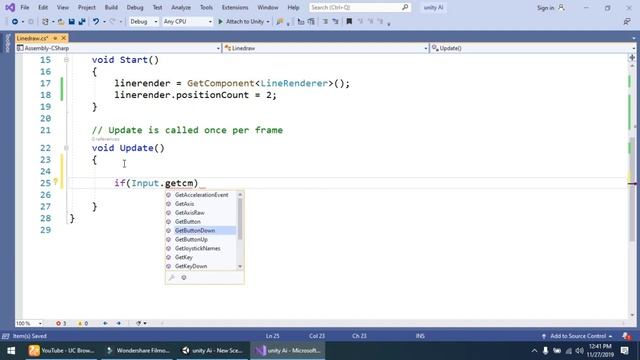Open the Extensions menu

point(235,7)
